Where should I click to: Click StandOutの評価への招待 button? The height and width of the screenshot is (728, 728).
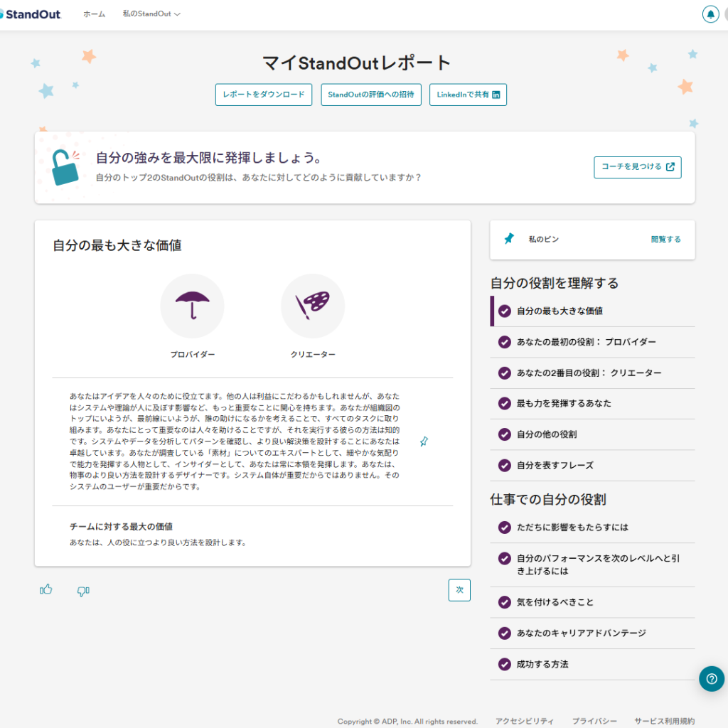(371, 95)
